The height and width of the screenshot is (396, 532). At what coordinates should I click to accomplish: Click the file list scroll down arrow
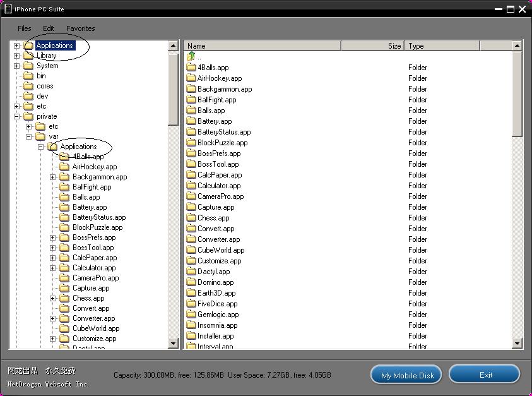tap(517, 344)
